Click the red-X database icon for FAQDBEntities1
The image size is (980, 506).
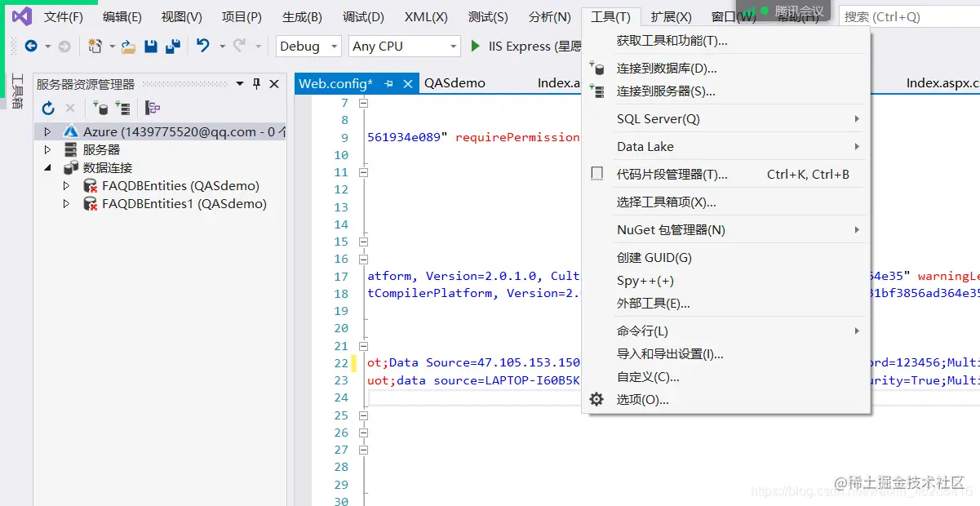91,204
